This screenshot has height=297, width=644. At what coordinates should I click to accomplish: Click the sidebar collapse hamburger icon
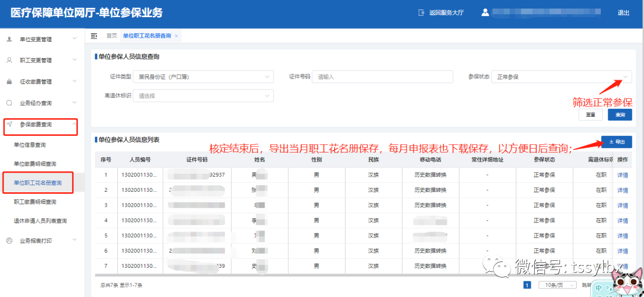pos(94,36)
